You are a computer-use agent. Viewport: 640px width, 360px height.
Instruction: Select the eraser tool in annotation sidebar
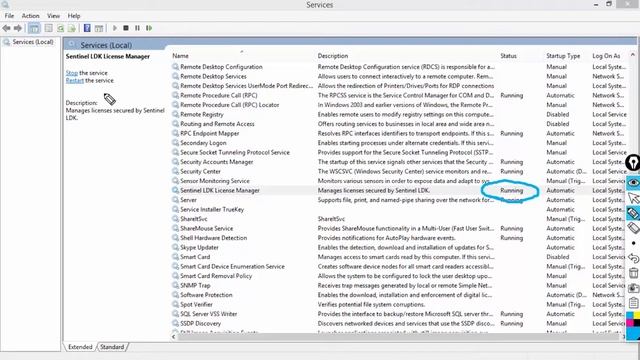tap(633, 228)
